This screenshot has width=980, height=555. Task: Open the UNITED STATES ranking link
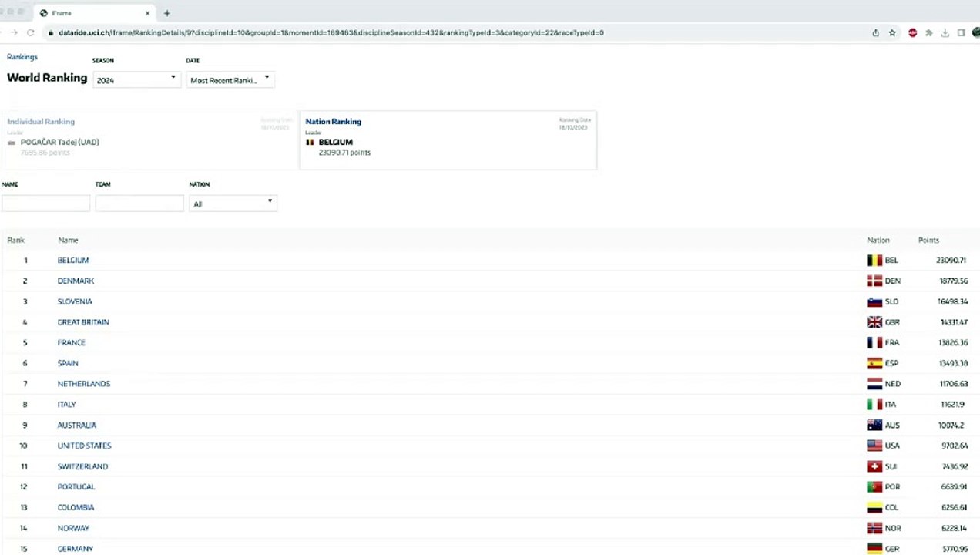pyautogui.click(x=85, y=446)
